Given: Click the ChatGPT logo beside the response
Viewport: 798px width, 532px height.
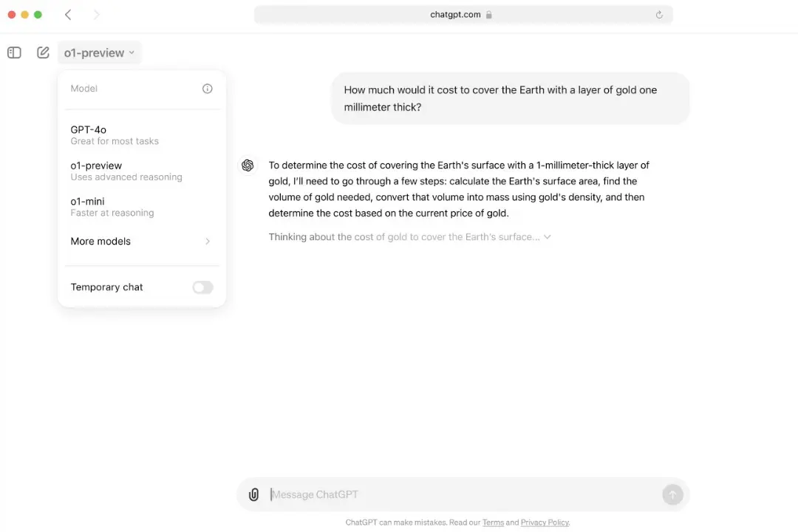Looking at the screenshot, I should click(x=248, y=166).
